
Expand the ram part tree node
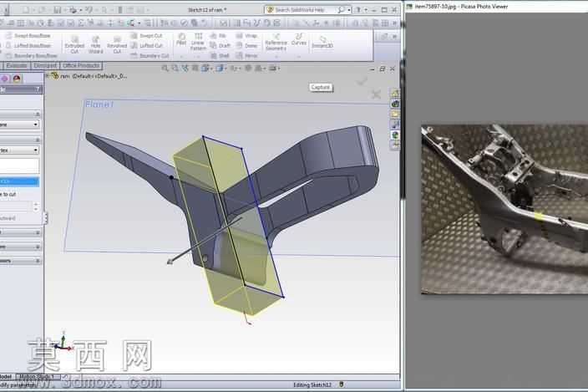(48, 76)
